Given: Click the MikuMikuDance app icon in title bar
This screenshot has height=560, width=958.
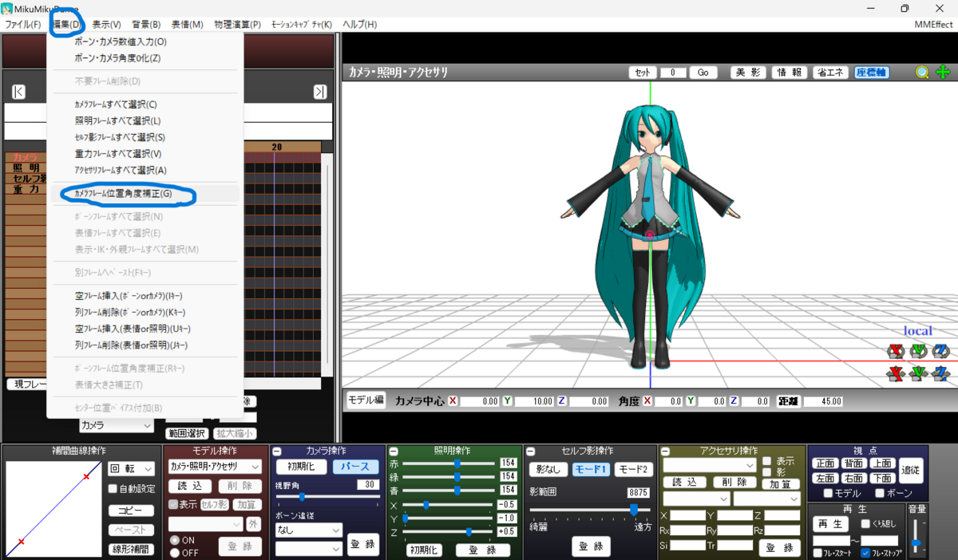Looking at the screenshot, I should (x=6, y=8).
